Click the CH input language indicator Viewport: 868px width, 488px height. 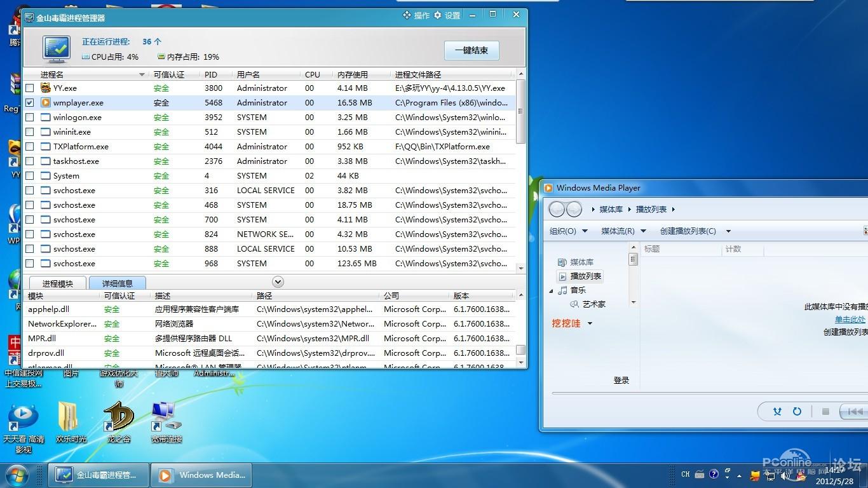coord(685,475)
